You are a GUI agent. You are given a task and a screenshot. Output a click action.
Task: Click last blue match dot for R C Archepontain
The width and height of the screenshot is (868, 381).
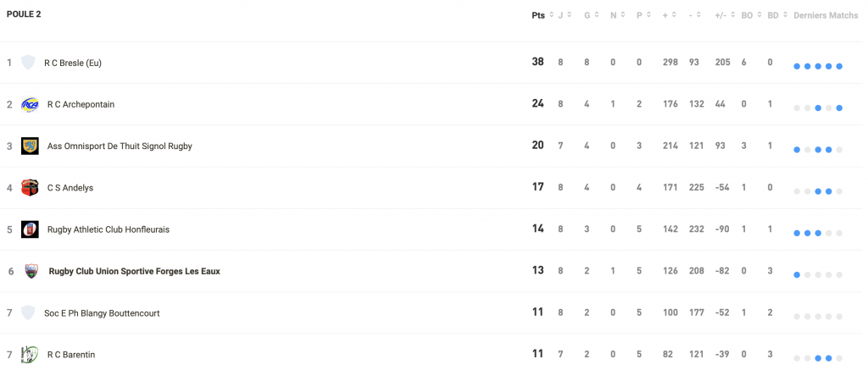(839, 108)
